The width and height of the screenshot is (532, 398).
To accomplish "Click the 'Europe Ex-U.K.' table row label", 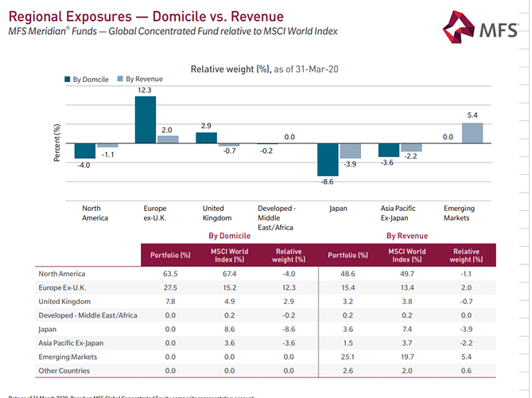I will (63, 287).
